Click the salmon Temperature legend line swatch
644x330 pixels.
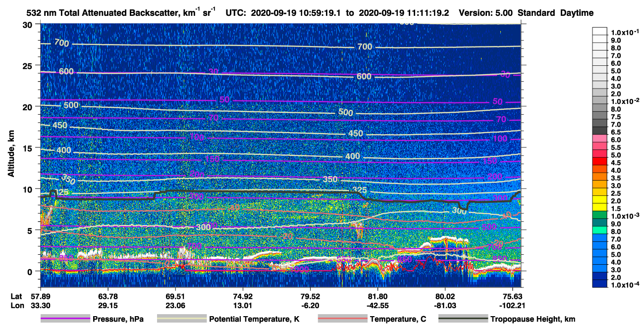coord(342,319)
